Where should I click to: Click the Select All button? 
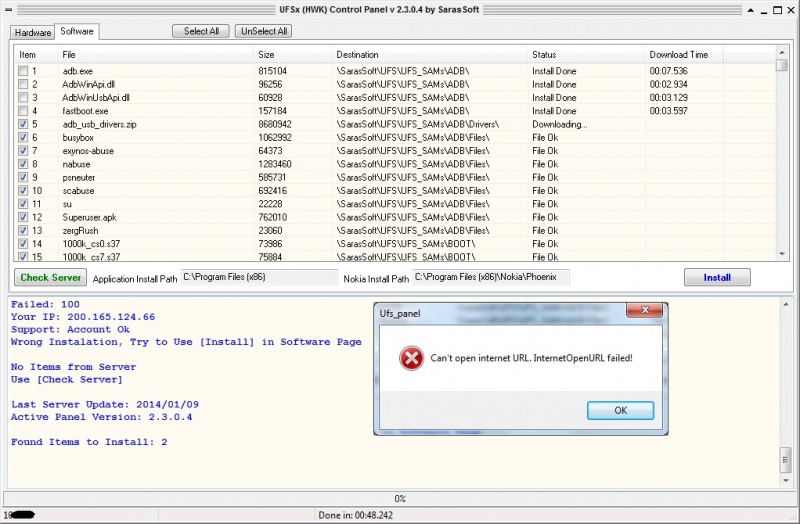pyautogui.click(x=201, y=31)
